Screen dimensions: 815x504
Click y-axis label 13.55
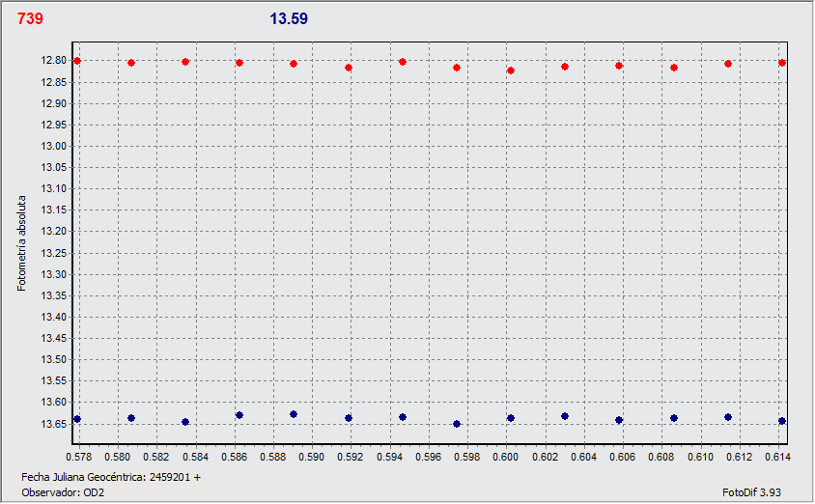point(54,380)
